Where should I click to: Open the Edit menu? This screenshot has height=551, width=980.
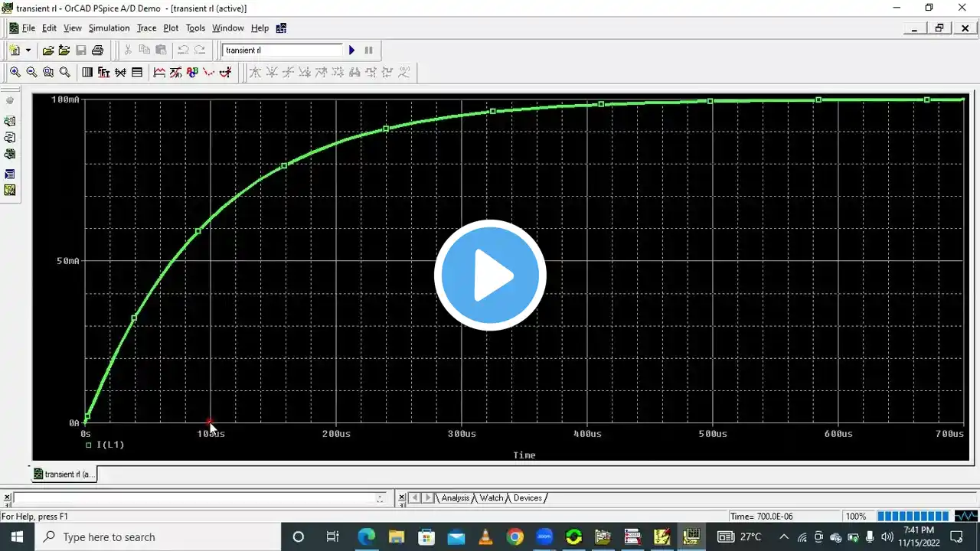[49, 28]
